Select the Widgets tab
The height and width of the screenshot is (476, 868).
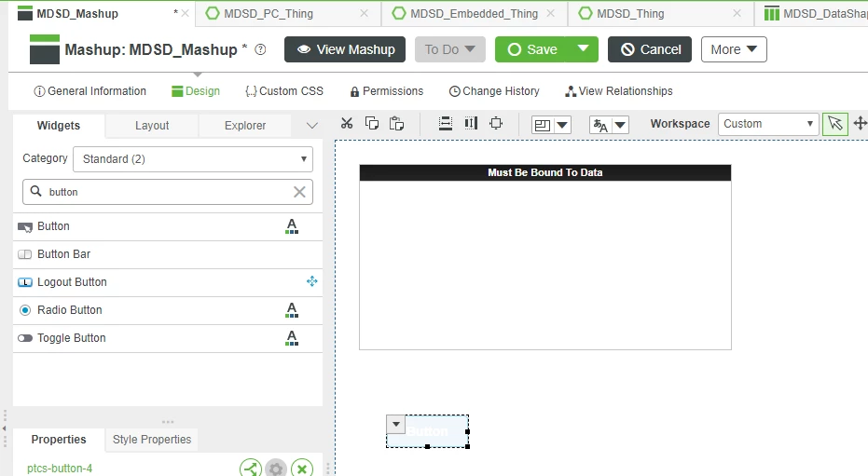click(58, 126)
